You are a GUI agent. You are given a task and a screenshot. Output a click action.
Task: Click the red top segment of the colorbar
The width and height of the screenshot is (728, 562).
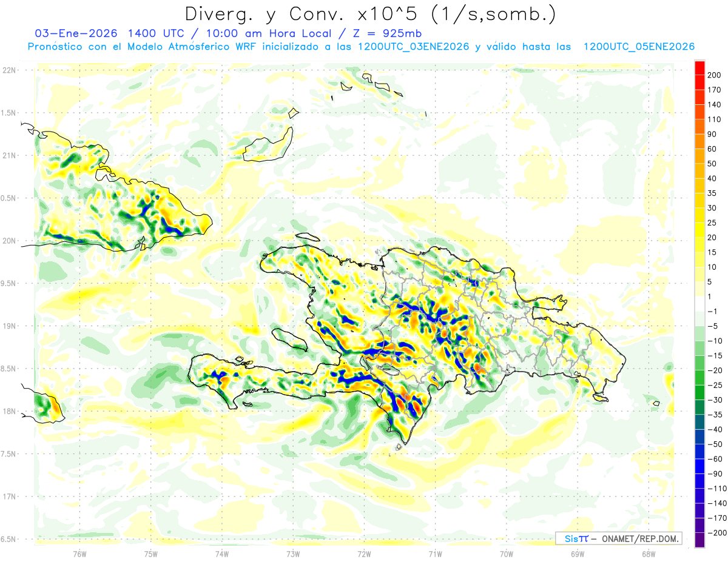(x=699, y=68)
